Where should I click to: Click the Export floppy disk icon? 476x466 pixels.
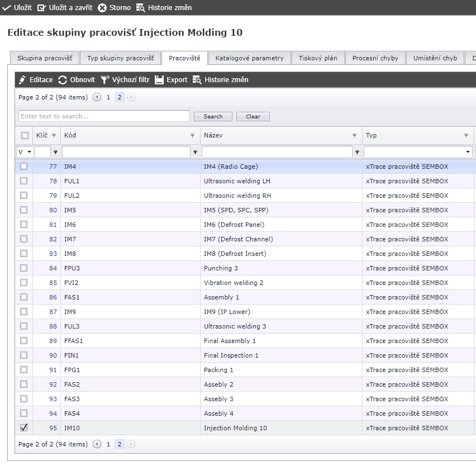point(159,80)
